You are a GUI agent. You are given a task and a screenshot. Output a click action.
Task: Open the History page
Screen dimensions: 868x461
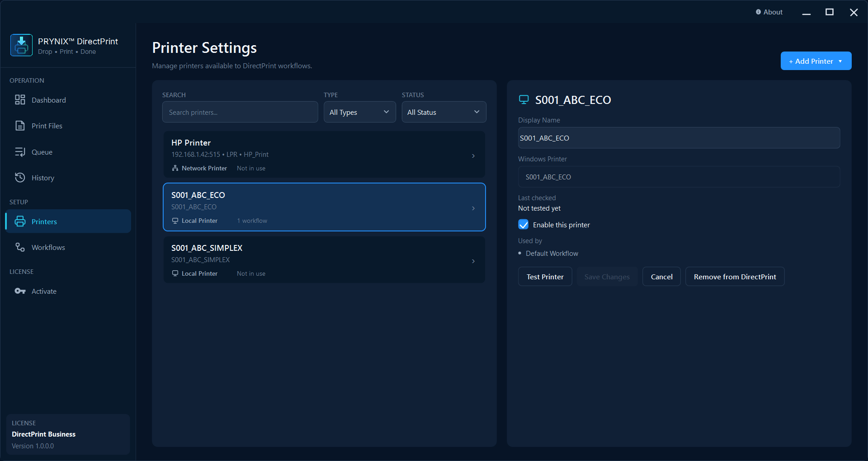tap(68, 178)
